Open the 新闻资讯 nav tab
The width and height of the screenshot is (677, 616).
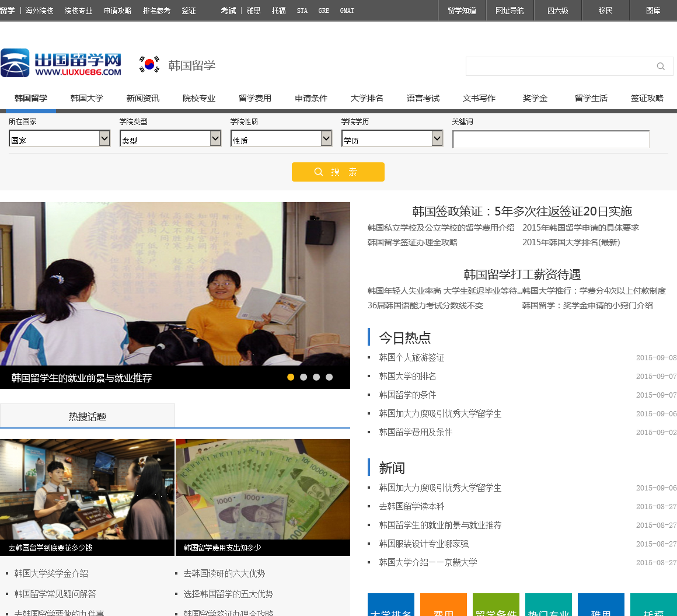(143, 98)
